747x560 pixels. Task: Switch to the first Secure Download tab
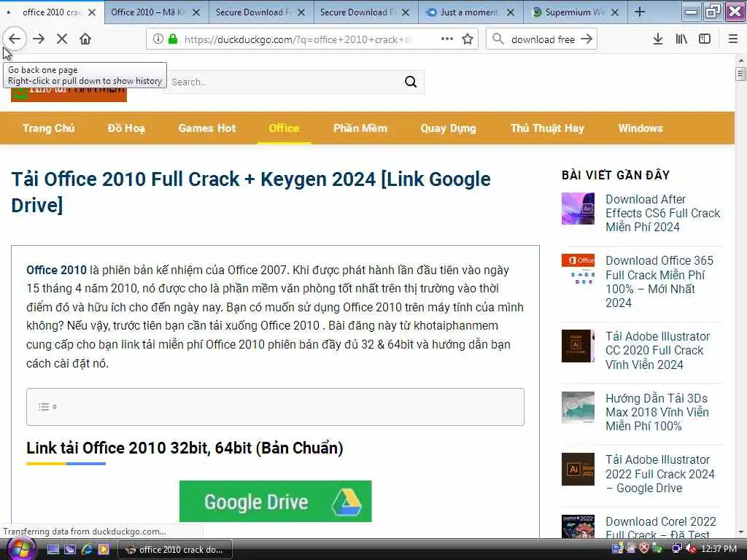click(253, 12)
